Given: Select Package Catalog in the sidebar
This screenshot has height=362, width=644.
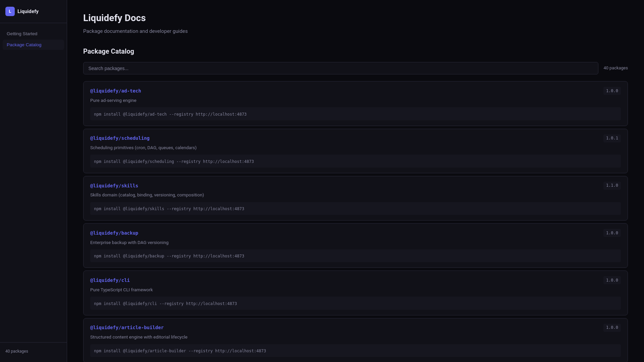Looking at the screenshot, I should 24,45.
